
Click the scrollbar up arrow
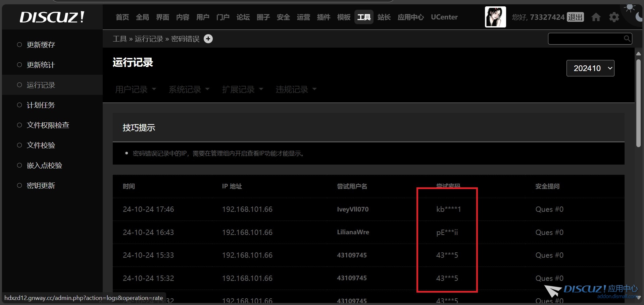pos(638,54)
